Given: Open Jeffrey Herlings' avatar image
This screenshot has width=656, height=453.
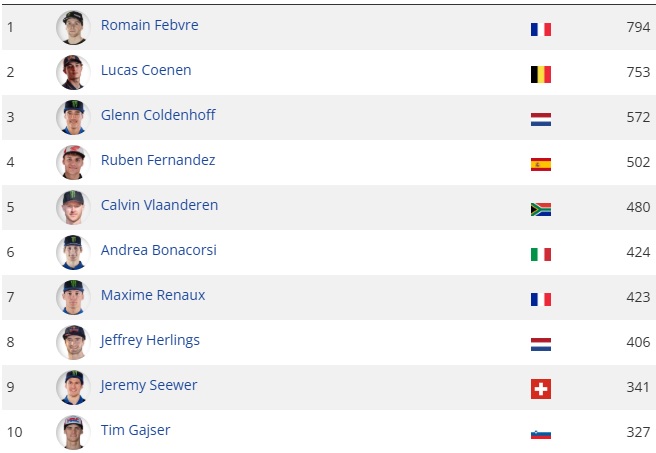Looking at the screenshot, I should point(73,342).
